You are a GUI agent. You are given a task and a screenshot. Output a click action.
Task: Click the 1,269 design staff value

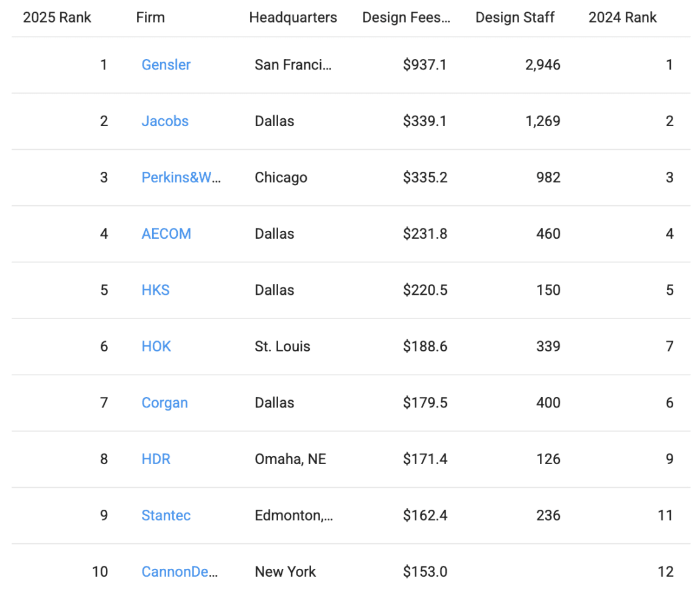pos(542,121)
